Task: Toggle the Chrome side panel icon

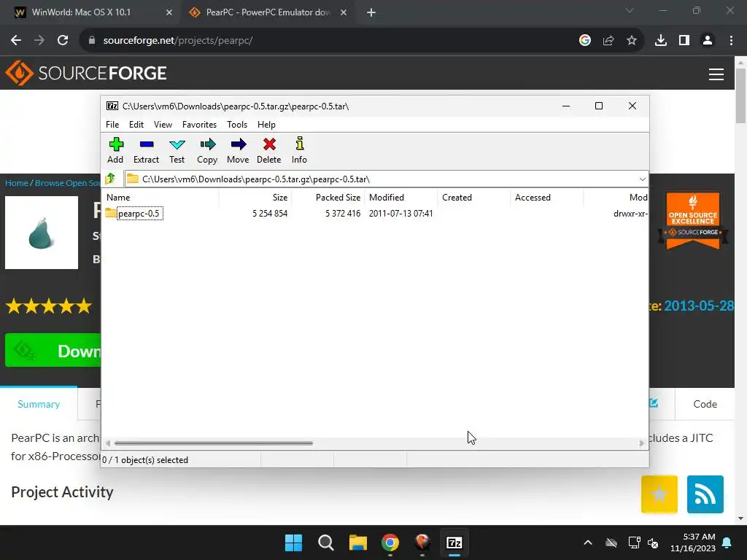Action: [x=684, y=41]
